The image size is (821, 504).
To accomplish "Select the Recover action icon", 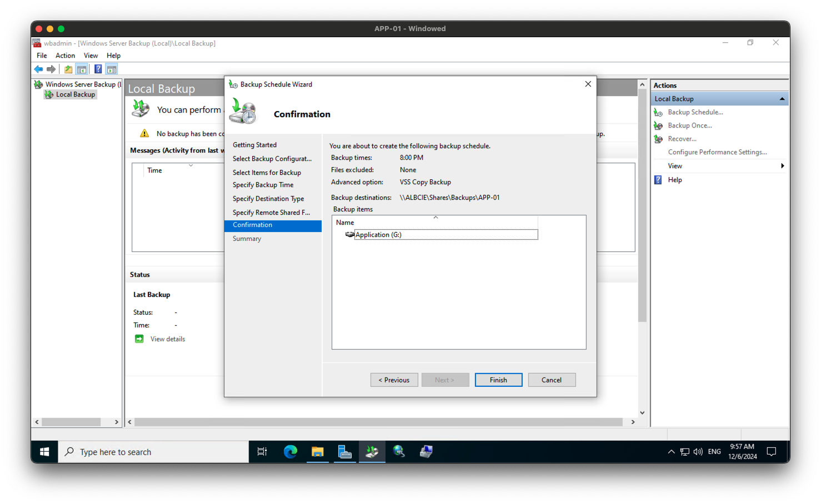I will point(658,139).
